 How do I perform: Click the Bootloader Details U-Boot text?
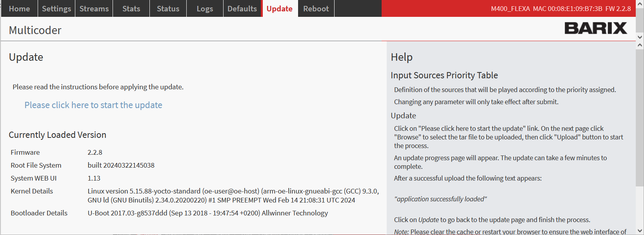point(207,213)
